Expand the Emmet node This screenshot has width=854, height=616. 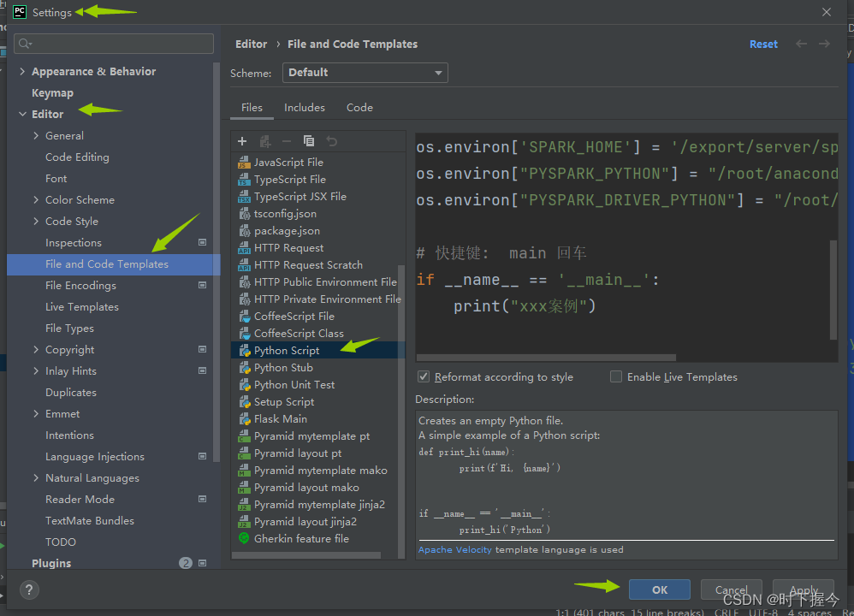tap(36, 414)
